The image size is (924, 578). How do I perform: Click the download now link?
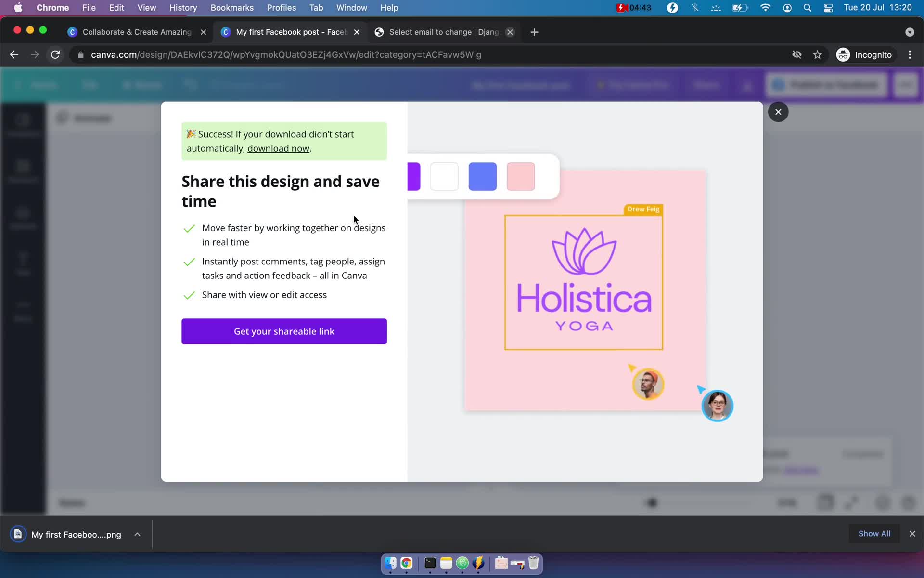[278, 148]
